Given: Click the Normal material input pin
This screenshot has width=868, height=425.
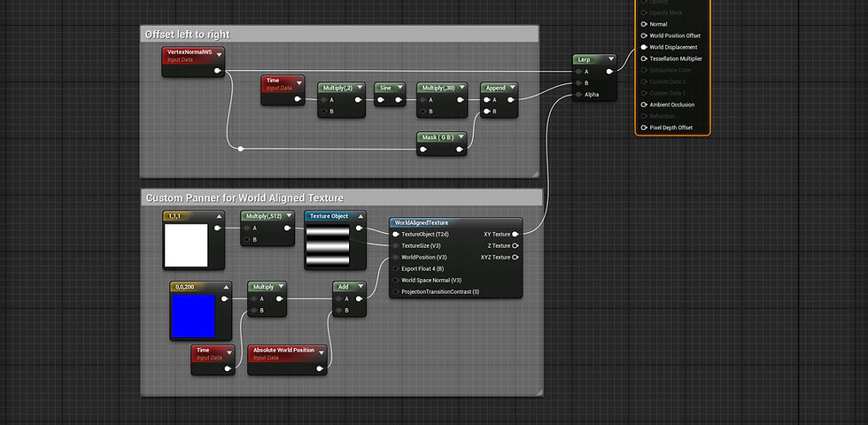Looking at the screenshot, I should [x=644, y=25].
